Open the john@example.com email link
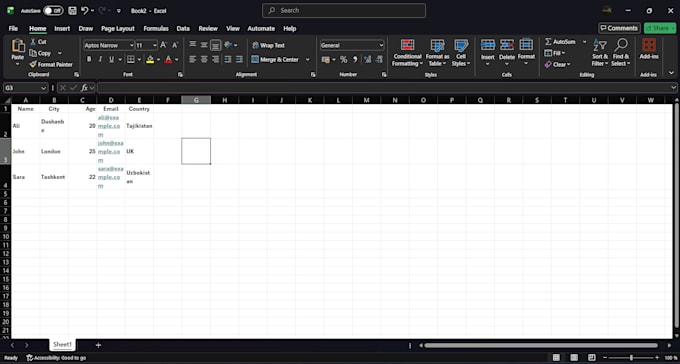 [110, 151]
